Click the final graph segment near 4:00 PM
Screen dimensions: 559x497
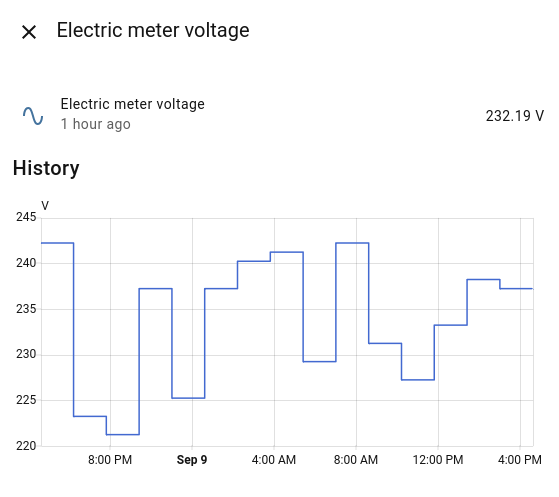[516, 288]
